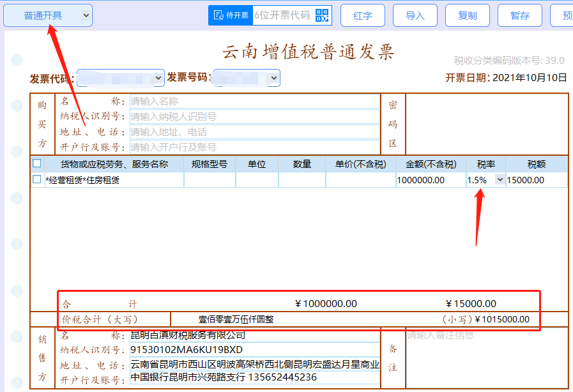Click the 金额 cell showing 1000000.00

coord(431,180)
